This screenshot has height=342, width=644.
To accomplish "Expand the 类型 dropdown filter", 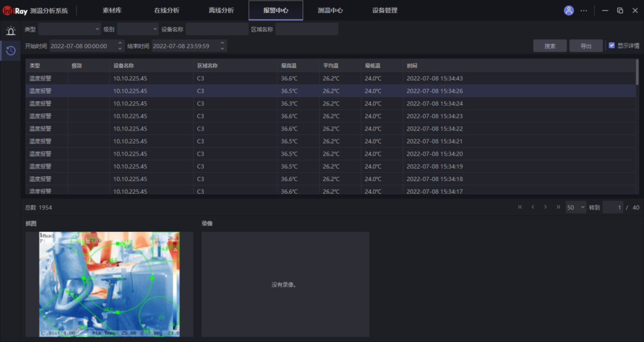I will [x=70, y=29].
